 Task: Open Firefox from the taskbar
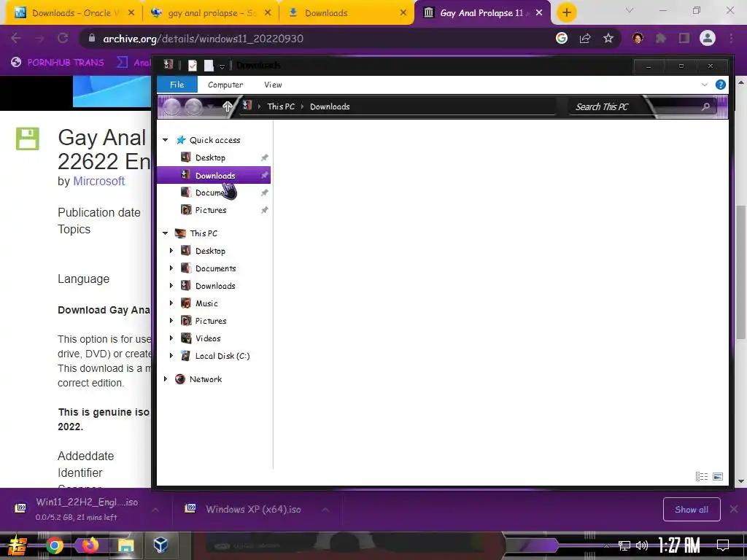(x=90, y=545)
